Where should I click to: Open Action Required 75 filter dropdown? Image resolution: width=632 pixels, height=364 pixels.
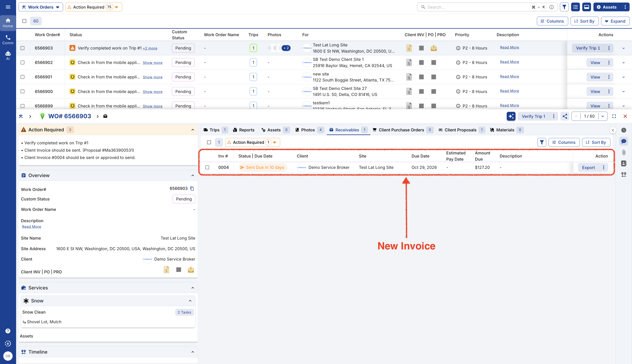pos(94,7)
